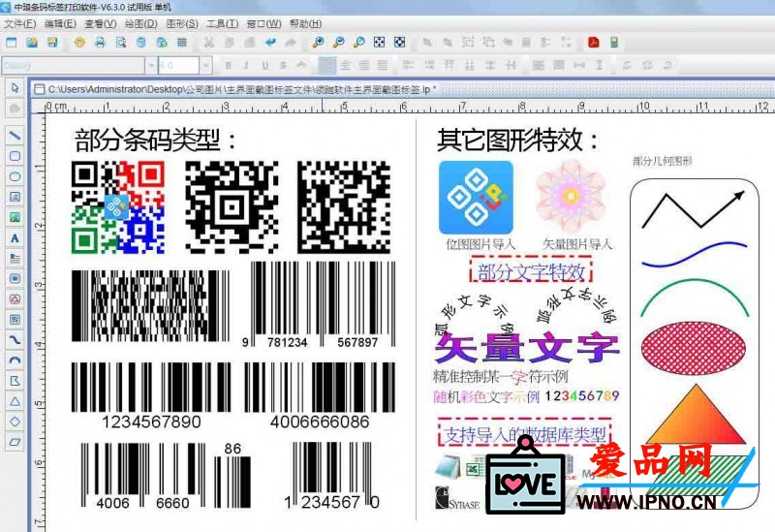Toggle underline U formatting
This screenshot has width=775, height=532.
tap(265, 65)
